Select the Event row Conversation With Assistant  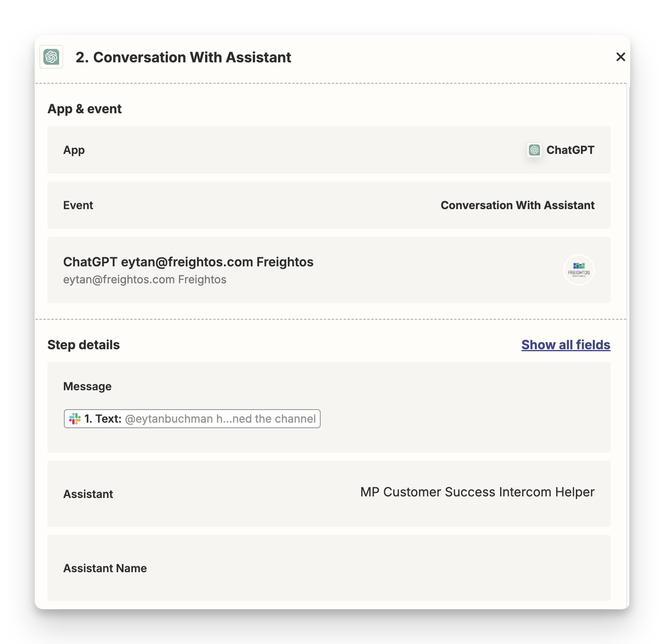[329, 205]
